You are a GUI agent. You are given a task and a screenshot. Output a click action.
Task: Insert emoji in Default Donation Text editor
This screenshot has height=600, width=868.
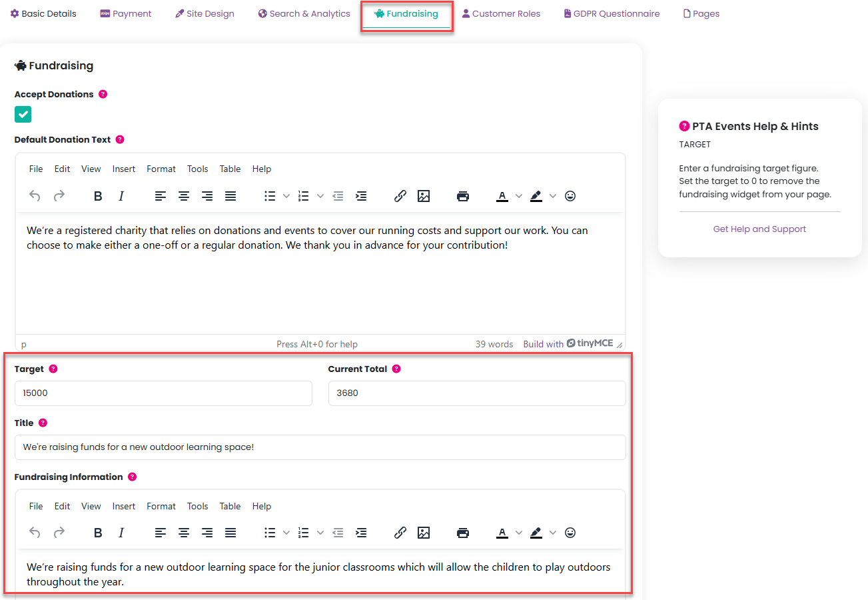pyautogui.click(x=570, y=196)
